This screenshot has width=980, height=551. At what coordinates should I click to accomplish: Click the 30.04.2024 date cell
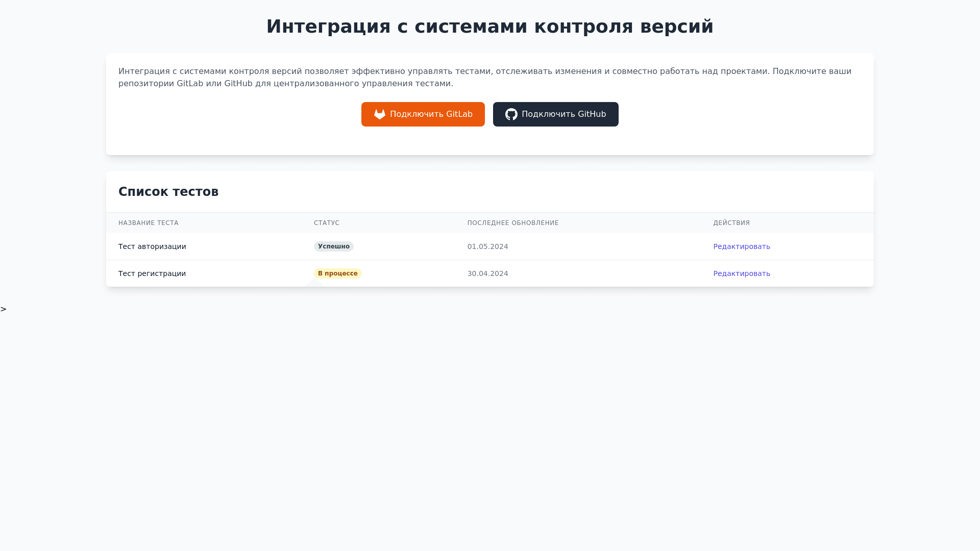click(x=487, y=273)
